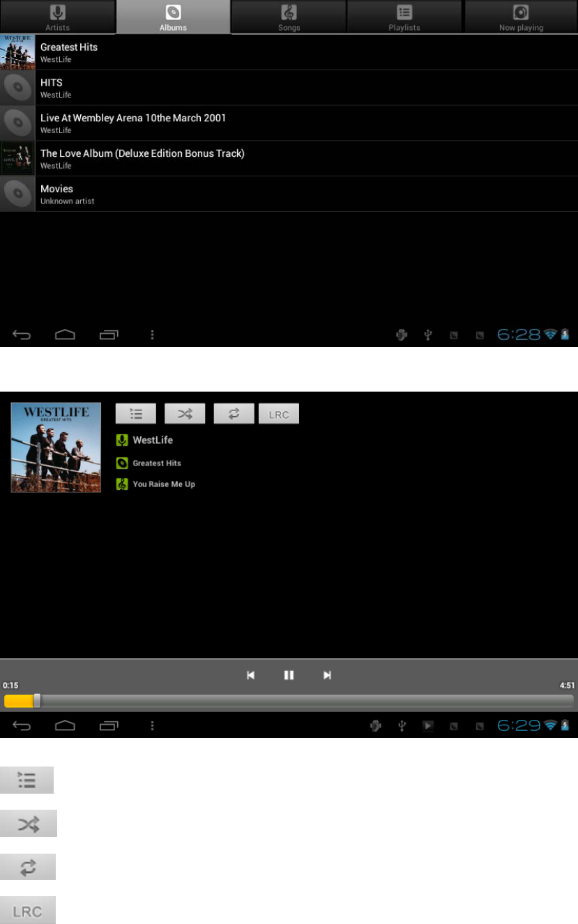The image size is (578, 924).
Task: Tap Home icon in the 6:29 navigation bar
Action: click(x=65, y=726)
